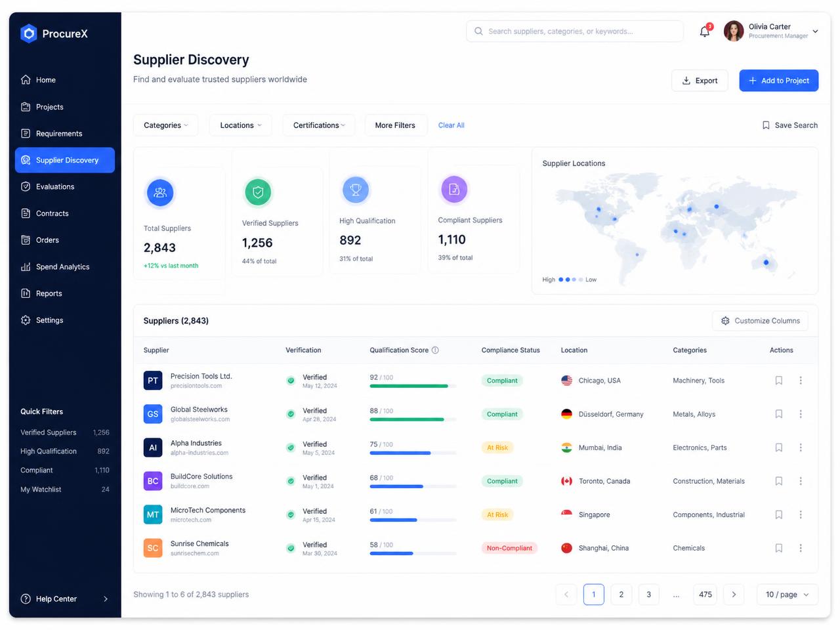Open the More Filters panel
840x630 pixels.
click(x=395, y=125)
